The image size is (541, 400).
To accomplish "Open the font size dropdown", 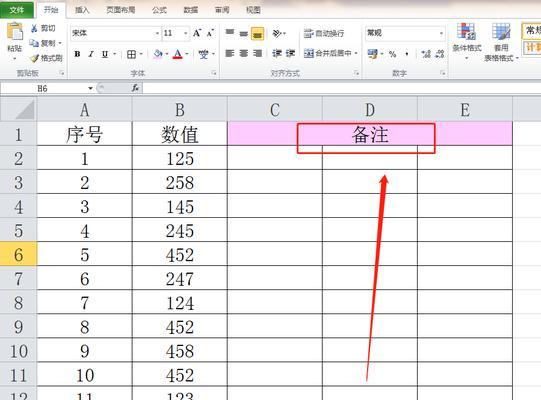I will (186, 33).
